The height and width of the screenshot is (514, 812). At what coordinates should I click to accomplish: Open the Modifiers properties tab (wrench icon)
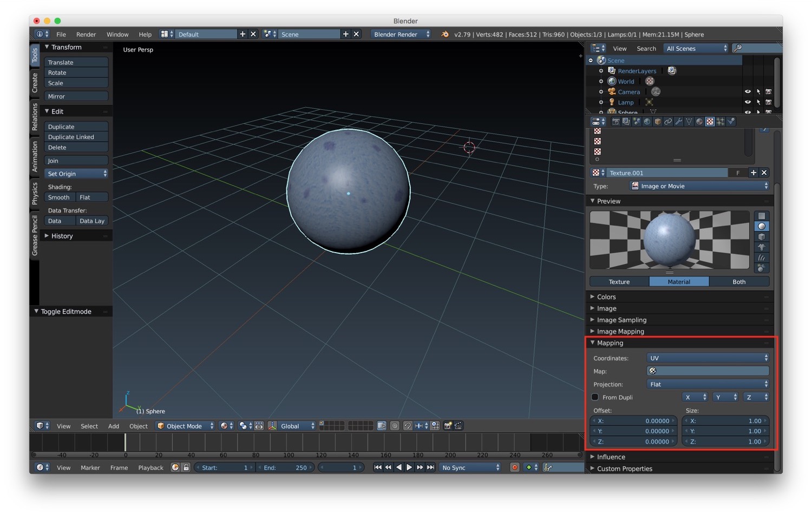click(678, 122)
